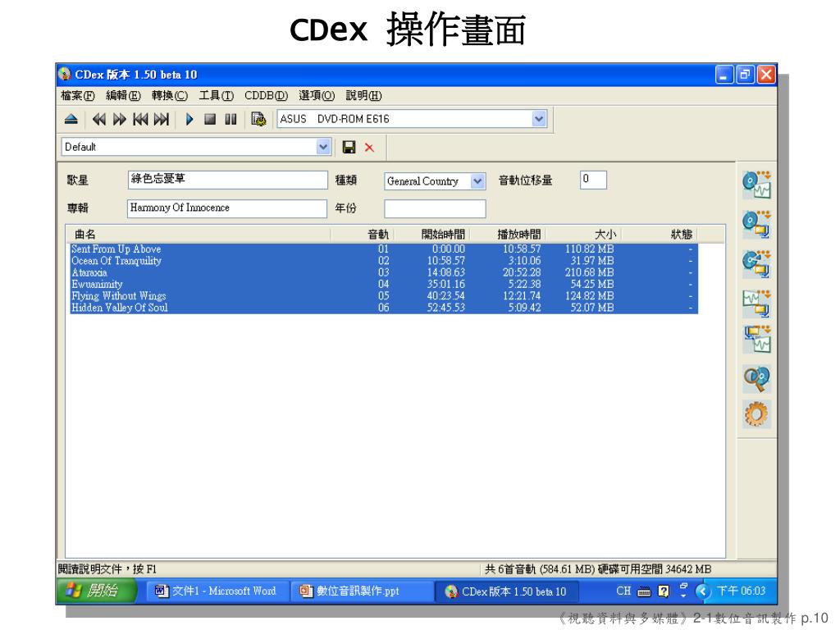Sort by 狀態 column header
This screenshot has height=630, width=840.
(x=660, y=234)
